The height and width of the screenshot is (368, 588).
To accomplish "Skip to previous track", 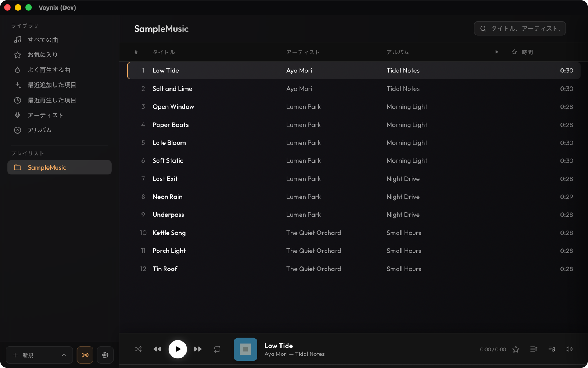I will 157,349.
